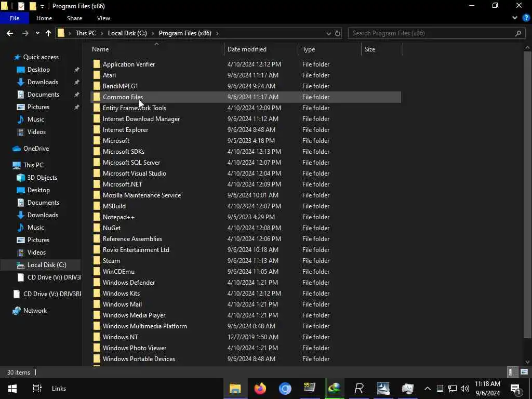532x399 pixels.
Task: Select This PC in the navigation pane
Action: point(33,165)
